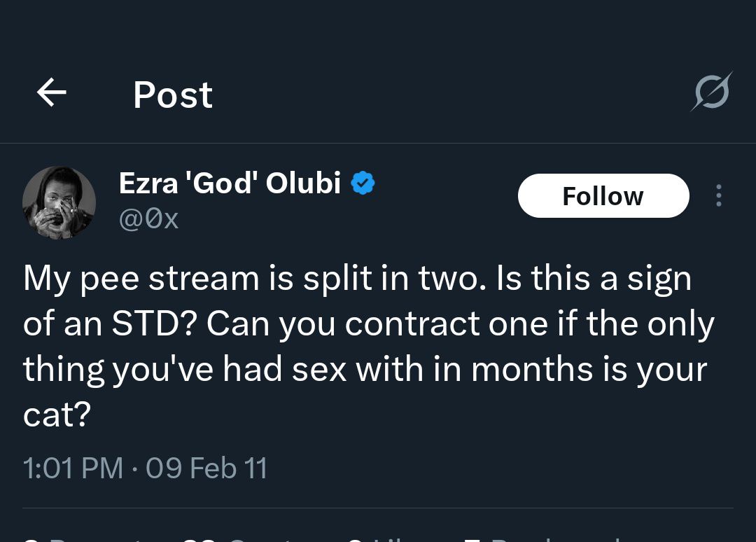Go back using the left arrow
This screenshot has width=756, height=542.
pyautogui.click(x=51, y=92)
